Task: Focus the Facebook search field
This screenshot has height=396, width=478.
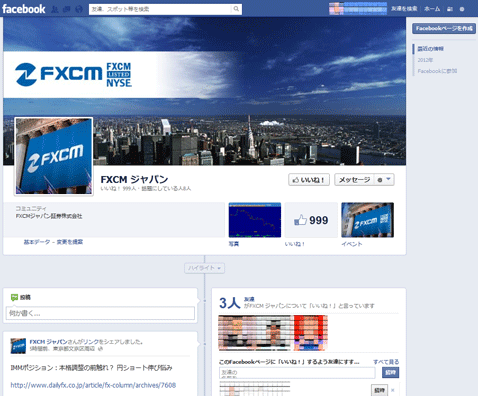Action: click(x=160, y=9)
